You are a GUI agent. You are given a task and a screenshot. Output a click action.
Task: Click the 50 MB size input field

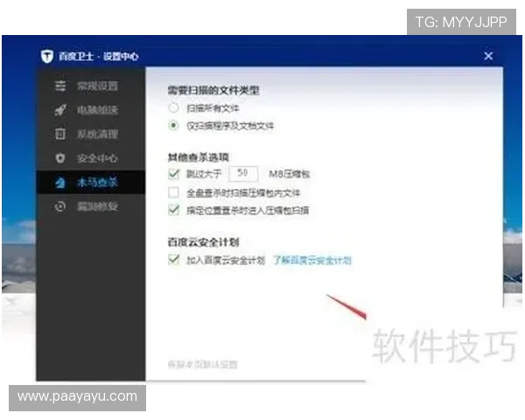point(243,173)
